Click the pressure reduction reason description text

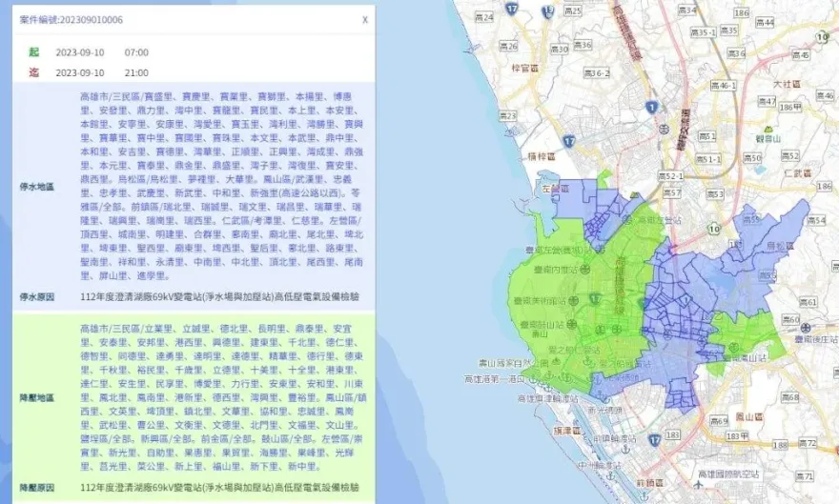(x=220, y=488)
